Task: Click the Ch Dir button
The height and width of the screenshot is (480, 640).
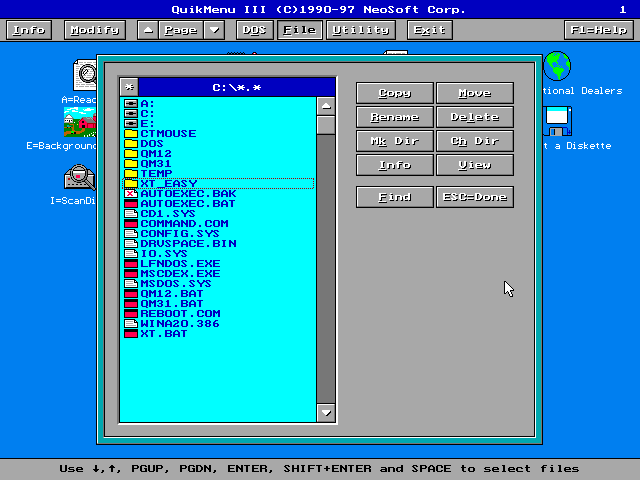Action: (x=475, y=141)
